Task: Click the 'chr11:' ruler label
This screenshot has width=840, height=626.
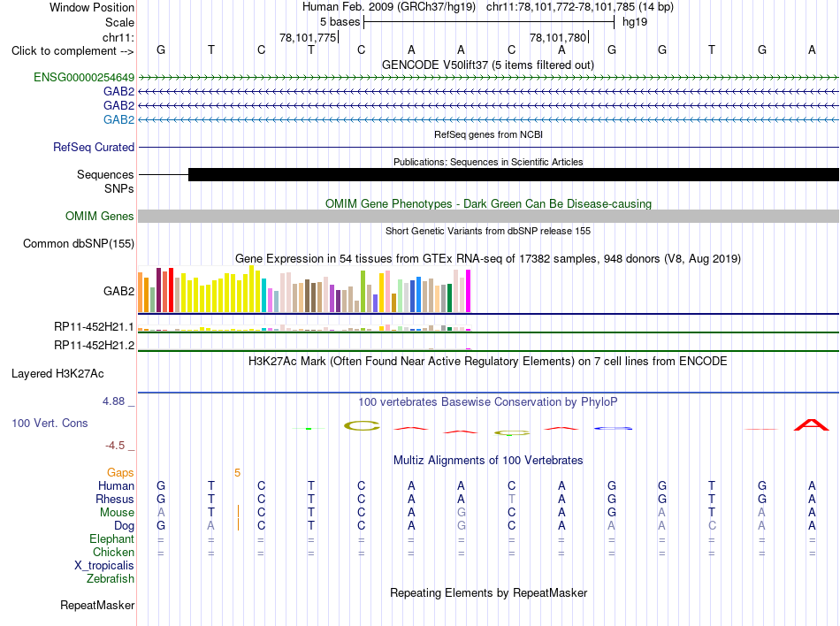Action: click(118, 37)
